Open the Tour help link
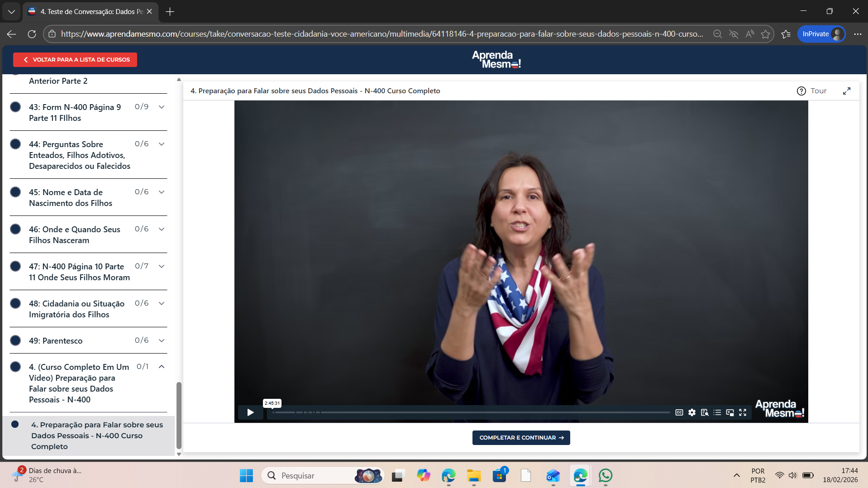Image resolution: width=868 pixels, height=488 pixels. (x=812, y=91)
